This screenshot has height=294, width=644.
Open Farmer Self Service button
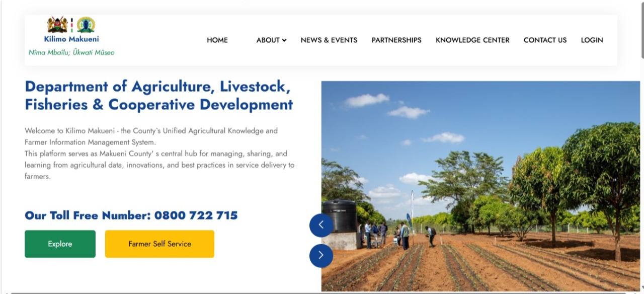click(x=159, y=244)
